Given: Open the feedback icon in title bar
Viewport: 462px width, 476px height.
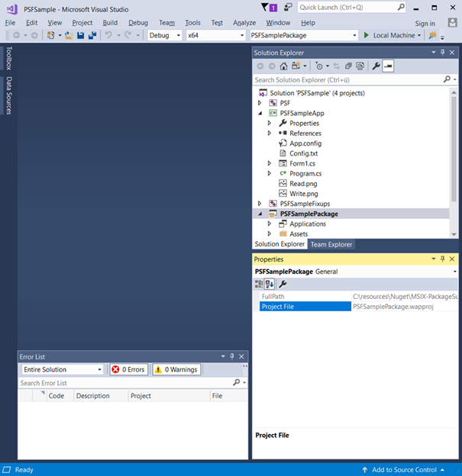Looking at the screenshot, I should (288, 8).
